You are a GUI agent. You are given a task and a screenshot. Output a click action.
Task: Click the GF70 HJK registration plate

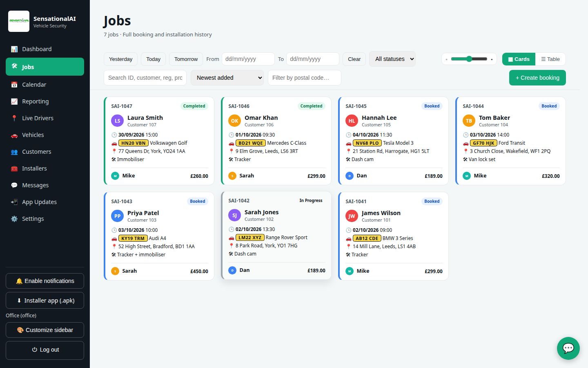(483, 143)
